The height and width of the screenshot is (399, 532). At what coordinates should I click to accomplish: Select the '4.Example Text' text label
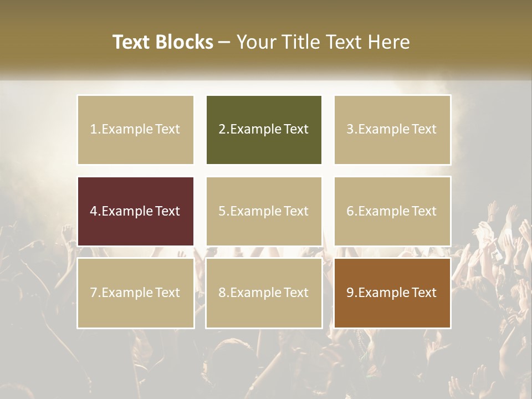(x=135, y=211)
